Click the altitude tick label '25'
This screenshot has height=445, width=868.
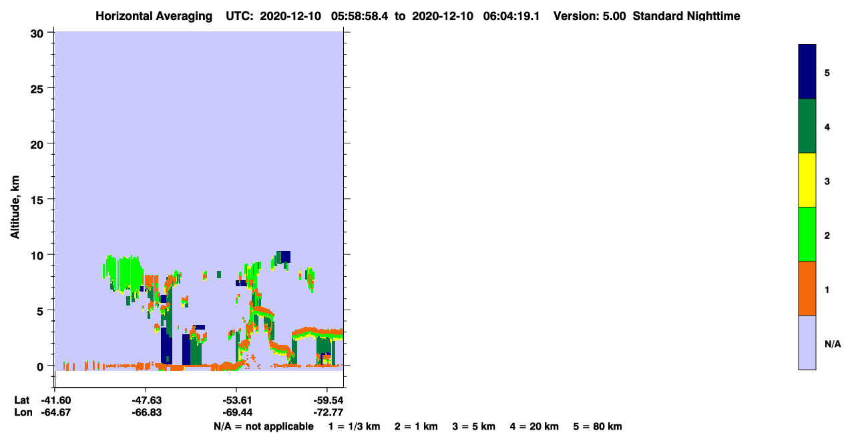(39, 89)
